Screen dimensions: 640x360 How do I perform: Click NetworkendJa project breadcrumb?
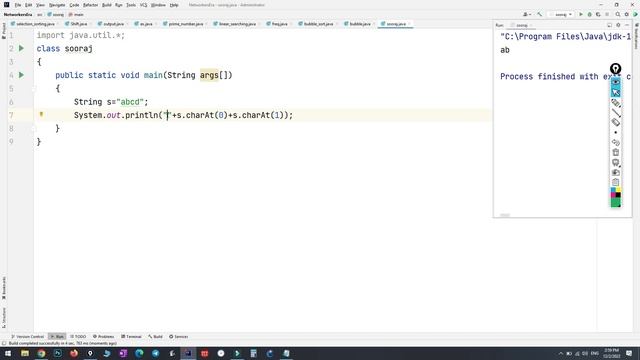(x=18, y=15)
